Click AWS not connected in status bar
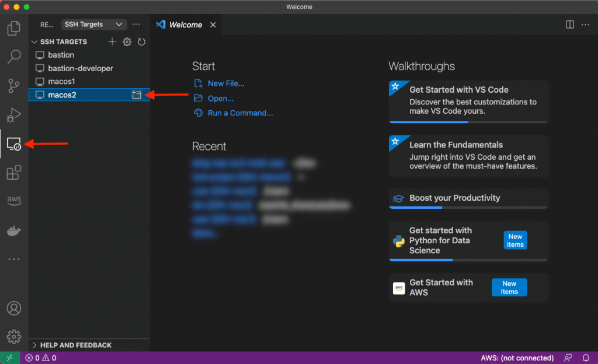This screenshot has height=364, width=598. pos(517,358)
